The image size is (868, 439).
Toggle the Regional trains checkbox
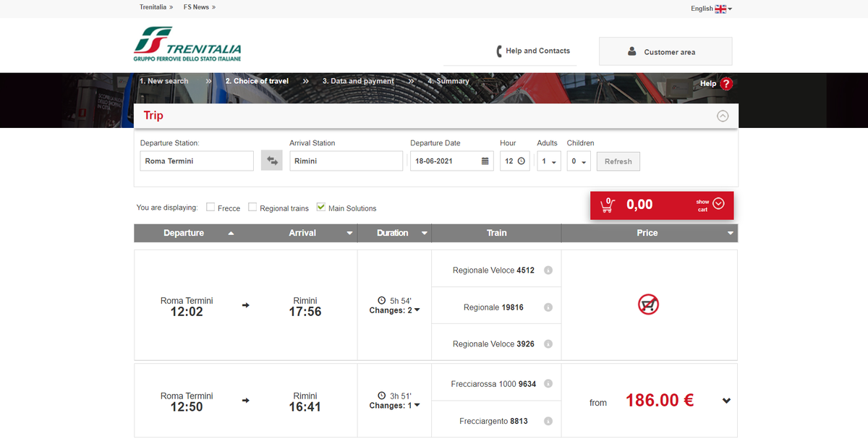(252, 207)
